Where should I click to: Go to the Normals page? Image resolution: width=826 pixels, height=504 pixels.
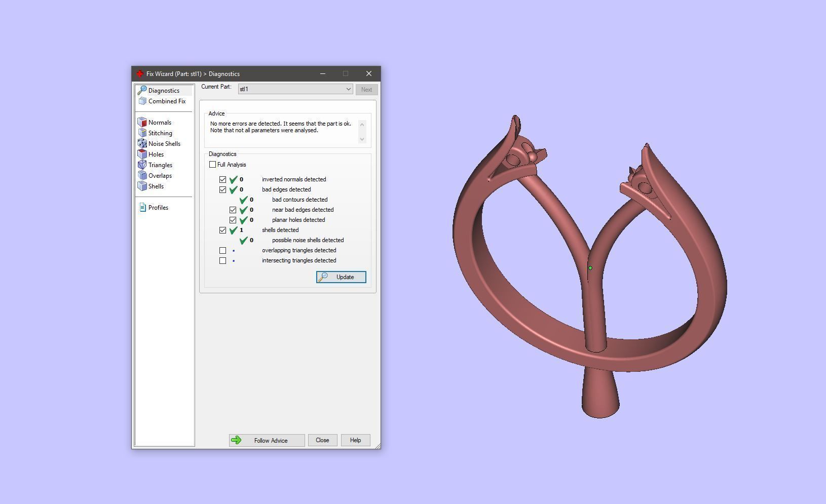pos(160,123)
